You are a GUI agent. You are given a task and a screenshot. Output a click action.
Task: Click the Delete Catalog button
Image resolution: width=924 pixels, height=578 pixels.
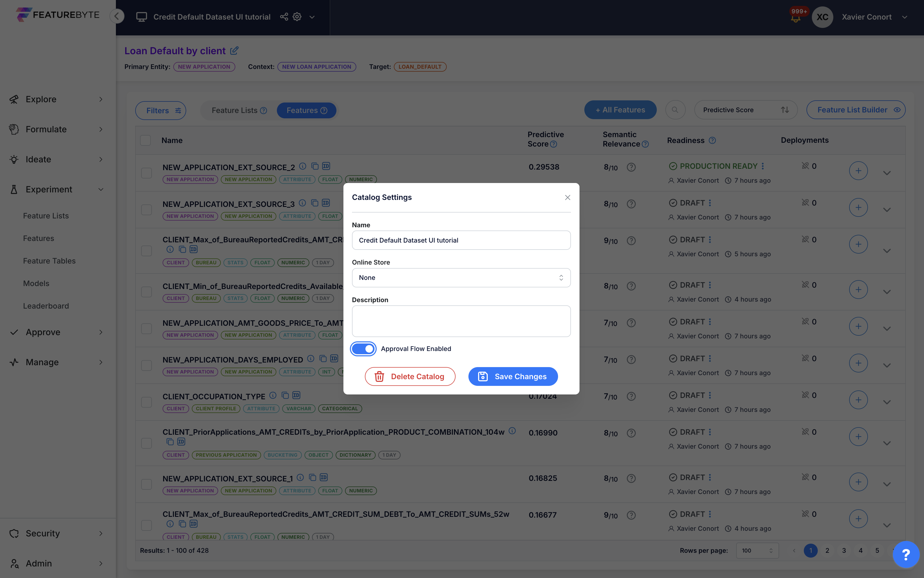(x=410, y=376)
